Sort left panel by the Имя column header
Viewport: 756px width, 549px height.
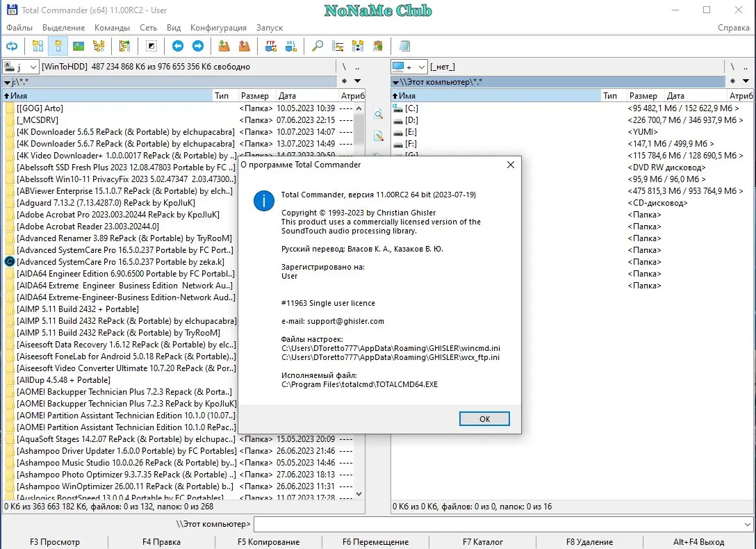click(108, 95)
